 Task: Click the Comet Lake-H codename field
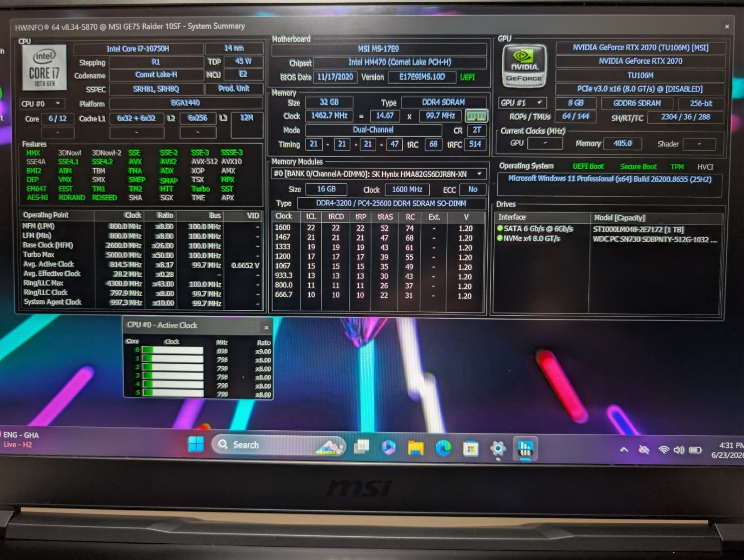point(156,75)
